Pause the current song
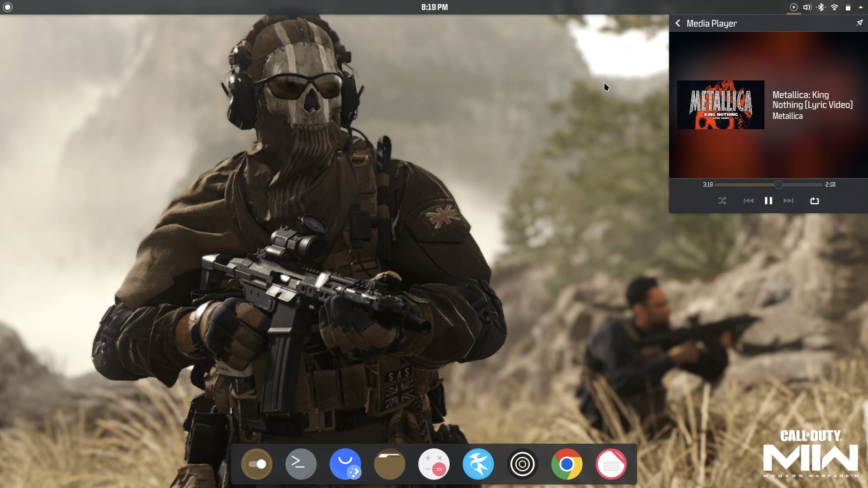Viewport: 868px width, 488px height. [x=769, y=201]
